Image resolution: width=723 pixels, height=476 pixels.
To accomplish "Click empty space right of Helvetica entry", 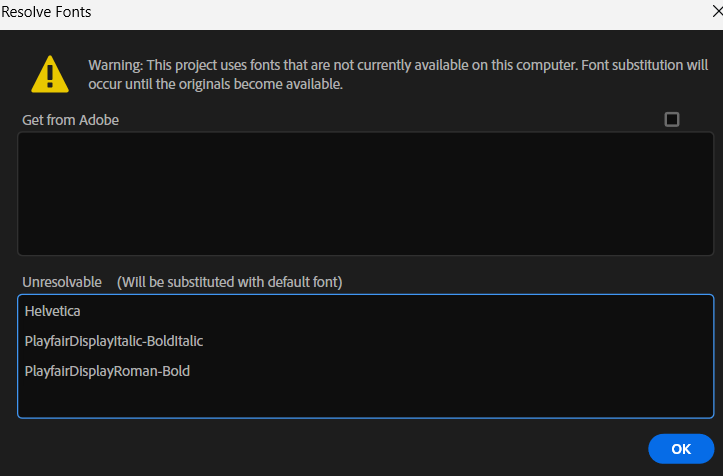I will coord(400,312).
